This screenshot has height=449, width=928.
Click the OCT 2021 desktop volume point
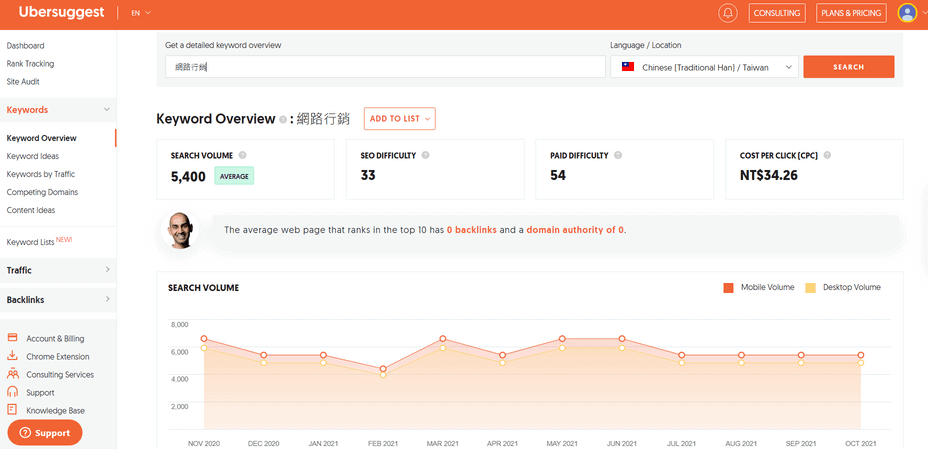click(x=861, y=363)
